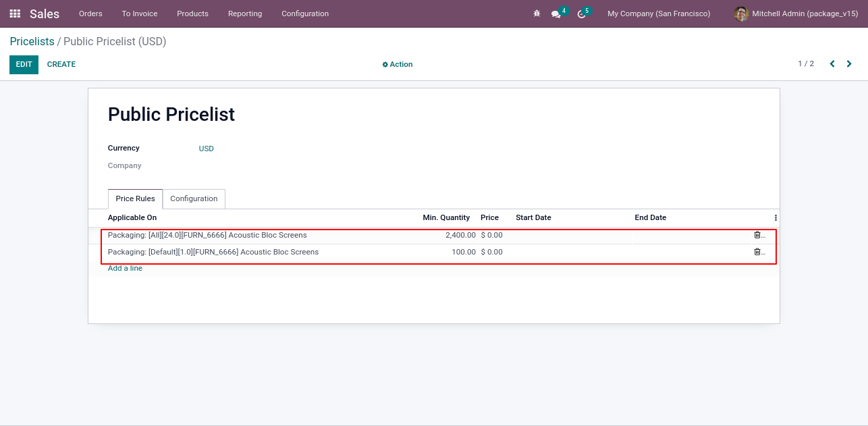The width and height of the screenshot is (868, 426).
Task: Open the To Invoice menu
Action: (140, 14)
